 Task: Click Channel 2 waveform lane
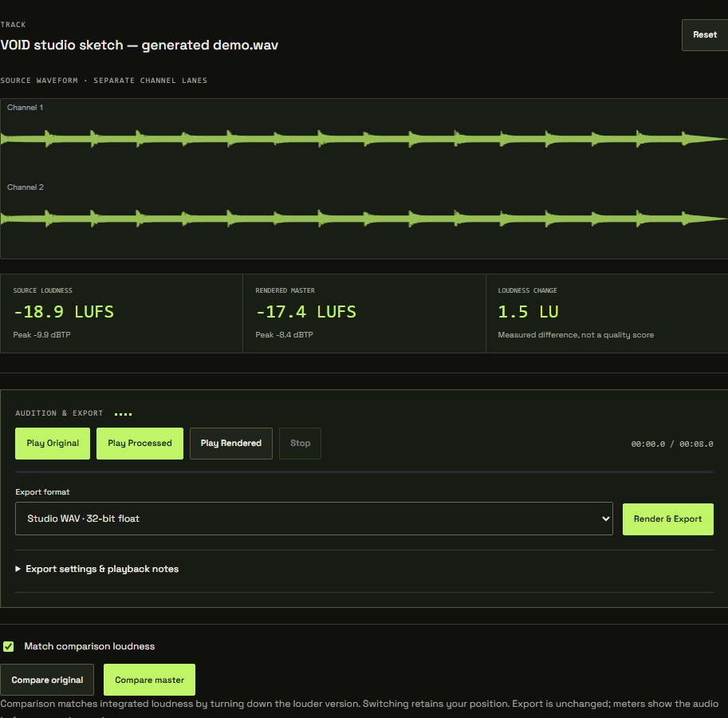364,219
